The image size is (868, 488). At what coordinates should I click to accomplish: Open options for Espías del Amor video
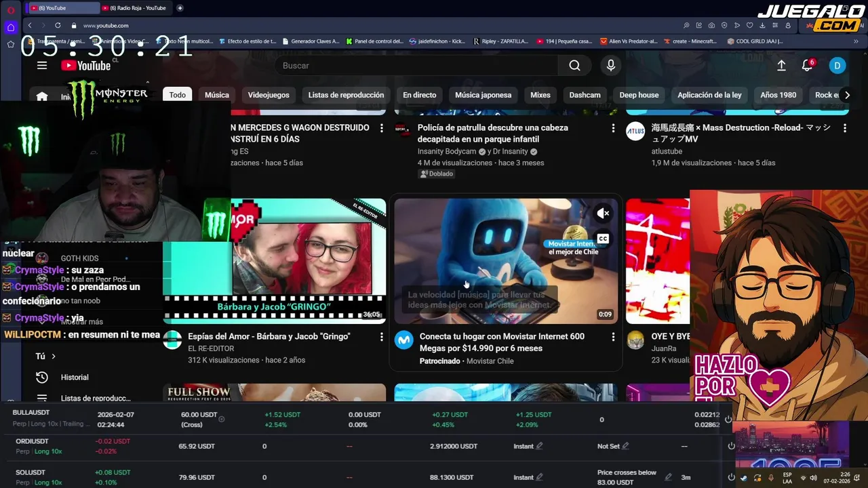tap(382, 337)
